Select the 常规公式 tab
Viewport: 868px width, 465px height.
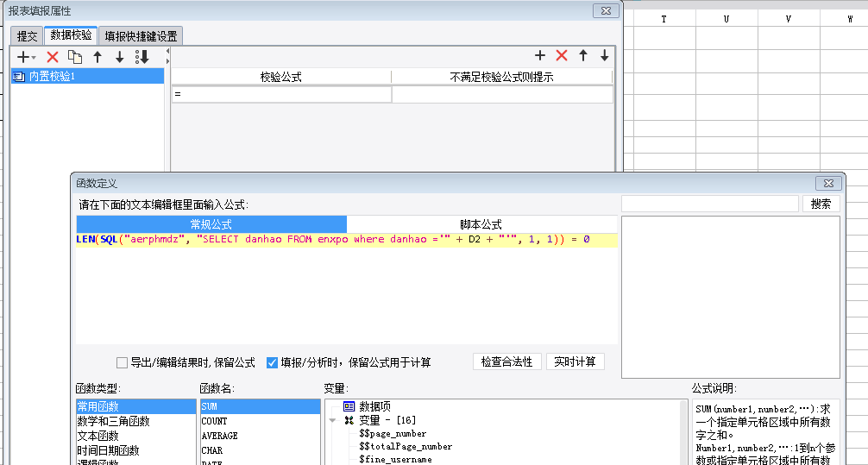(211, 224)
